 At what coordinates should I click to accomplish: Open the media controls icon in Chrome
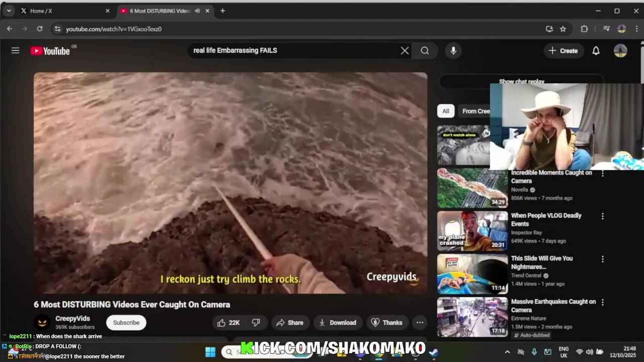[606, 29]
